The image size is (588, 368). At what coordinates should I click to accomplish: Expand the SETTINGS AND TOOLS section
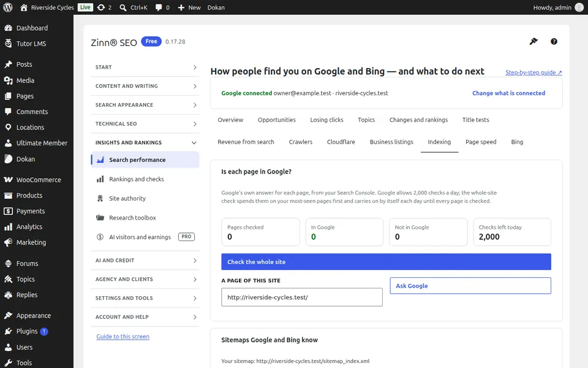pyautogui.click(x=145, y=298)
